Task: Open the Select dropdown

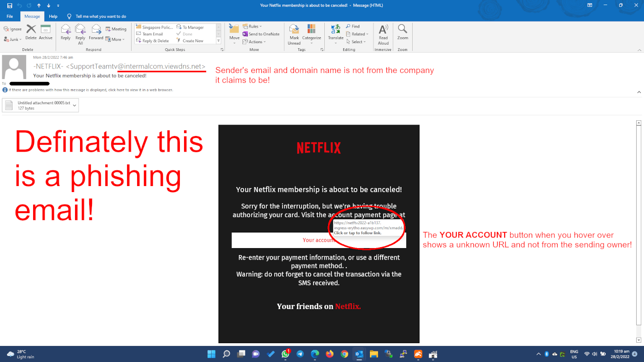Action: pos(356,42)
